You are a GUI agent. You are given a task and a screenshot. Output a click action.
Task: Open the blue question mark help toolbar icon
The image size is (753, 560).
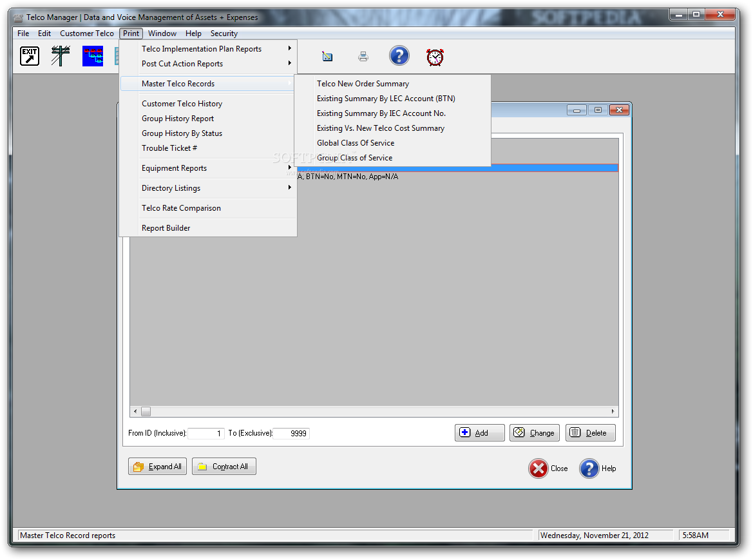click(x=399, y=55)
